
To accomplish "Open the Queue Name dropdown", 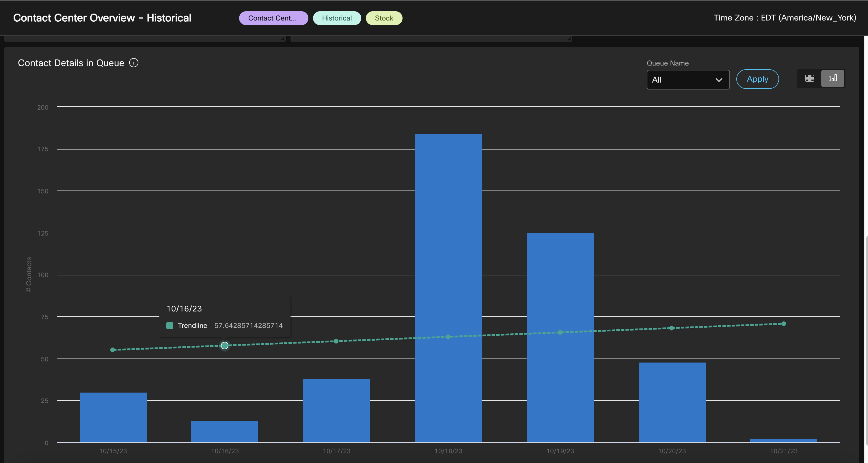I will point(688,79).
